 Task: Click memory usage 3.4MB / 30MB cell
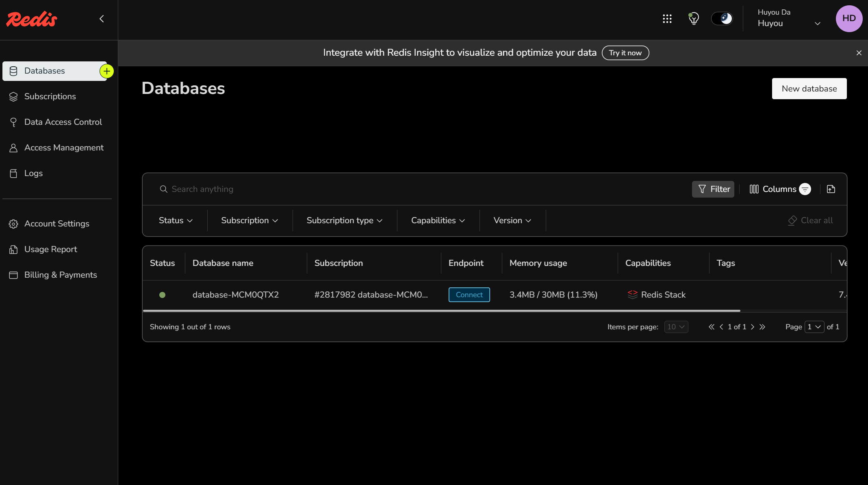[x=553, y=295]
